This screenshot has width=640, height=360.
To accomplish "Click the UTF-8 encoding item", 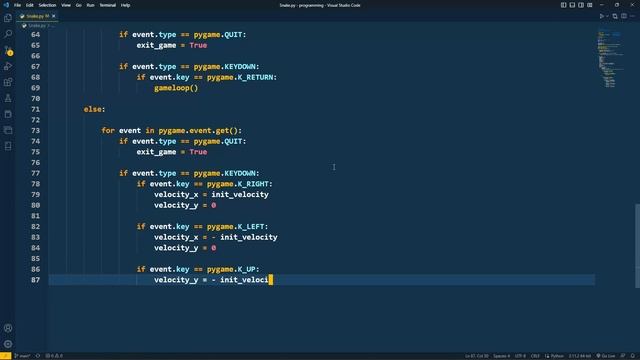I will 520,356.
